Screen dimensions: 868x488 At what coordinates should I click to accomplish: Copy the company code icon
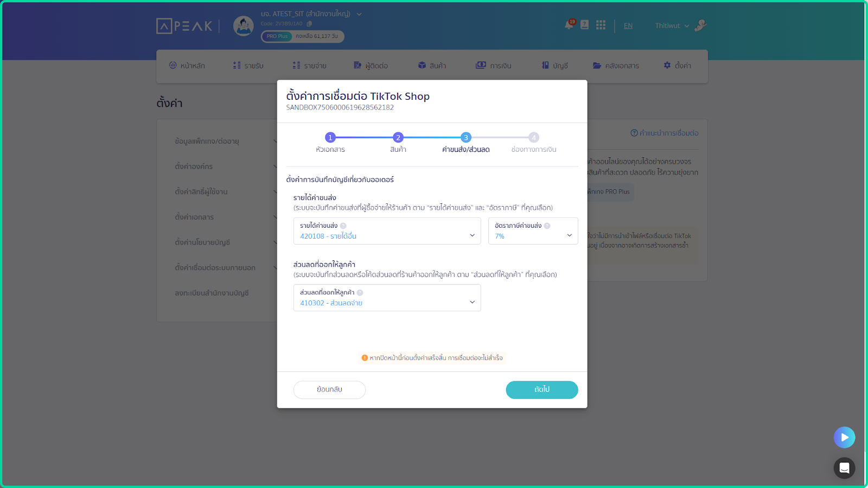pos(309,24)
